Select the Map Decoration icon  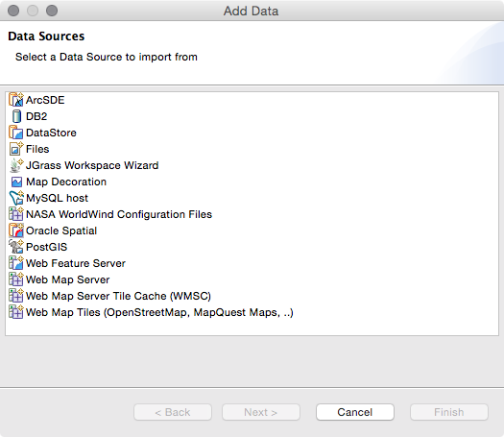(16, 182)
